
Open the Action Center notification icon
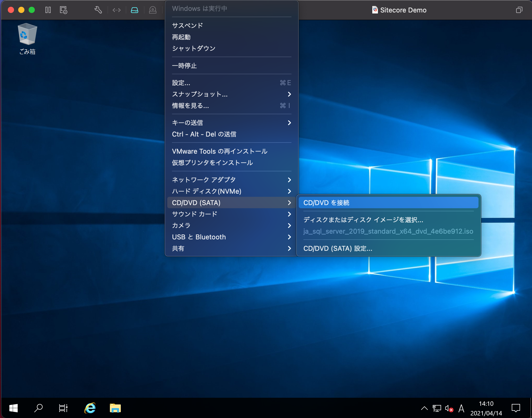point(516,408)
